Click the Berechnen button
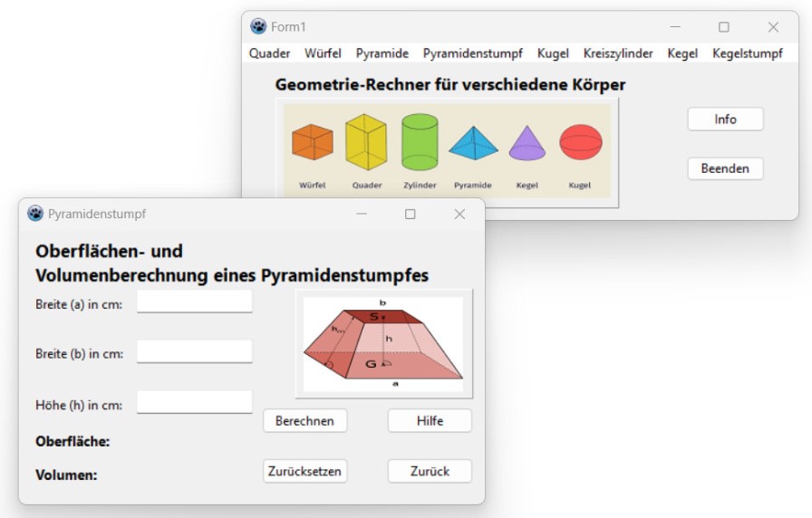The width and height of the screenshot is (812, 518). pyautogui.click(x=304, y=421)
